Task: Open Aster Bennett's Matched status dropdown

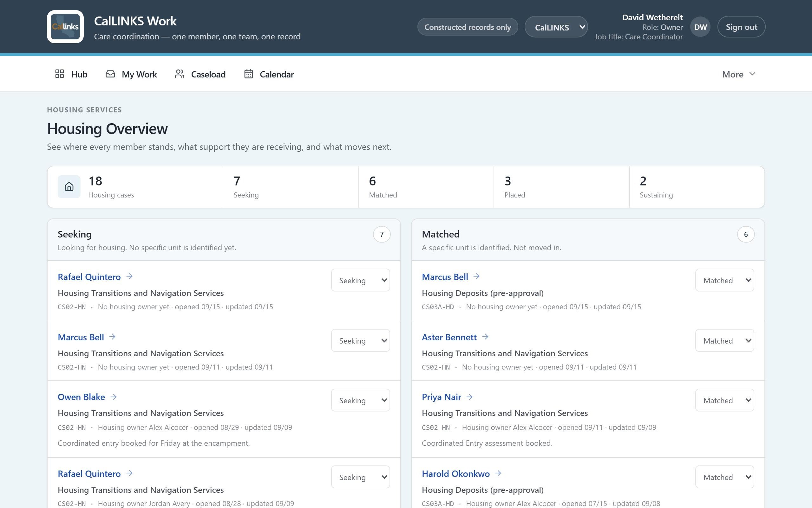Action: click(x=724, y=340)
